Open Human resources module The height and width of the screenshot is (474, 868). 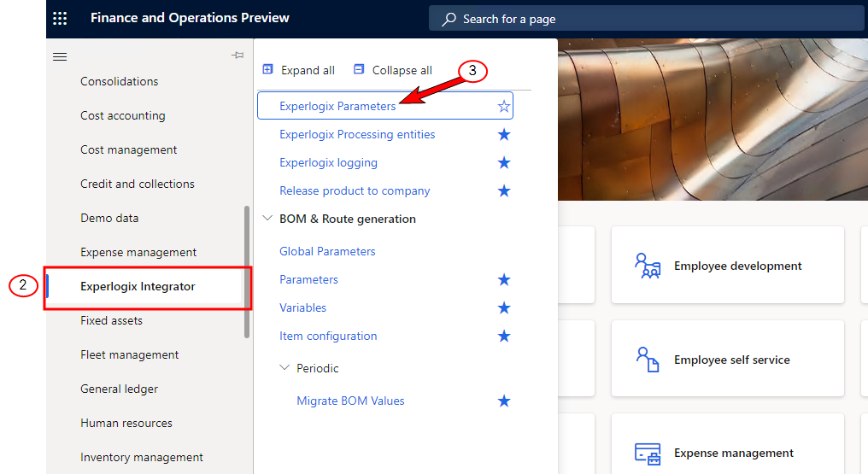(x=126, y=423)
